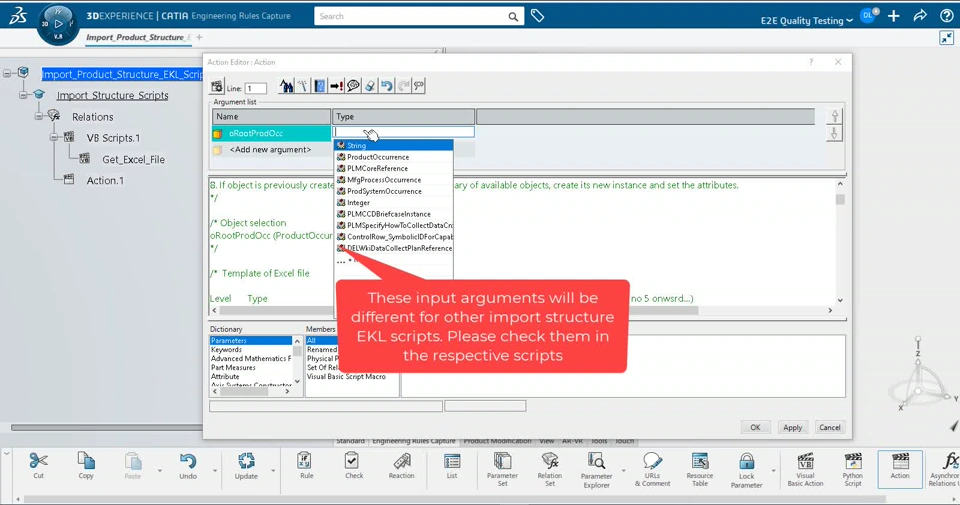960x505 pixels.
Task: Click the Add new argument row
Action: [271, 149]
